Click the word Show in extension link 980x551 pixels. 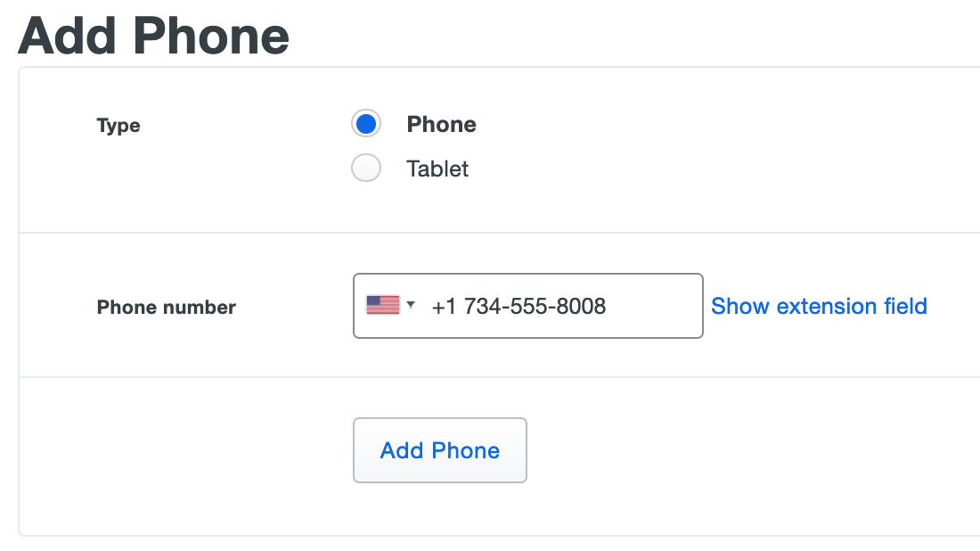coord(740,307)
